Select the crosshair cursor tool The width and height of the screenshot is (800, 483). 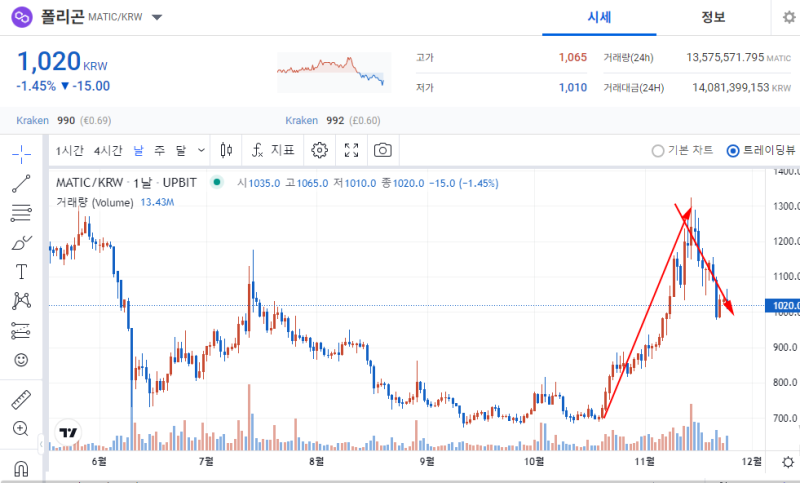[21, 154]
